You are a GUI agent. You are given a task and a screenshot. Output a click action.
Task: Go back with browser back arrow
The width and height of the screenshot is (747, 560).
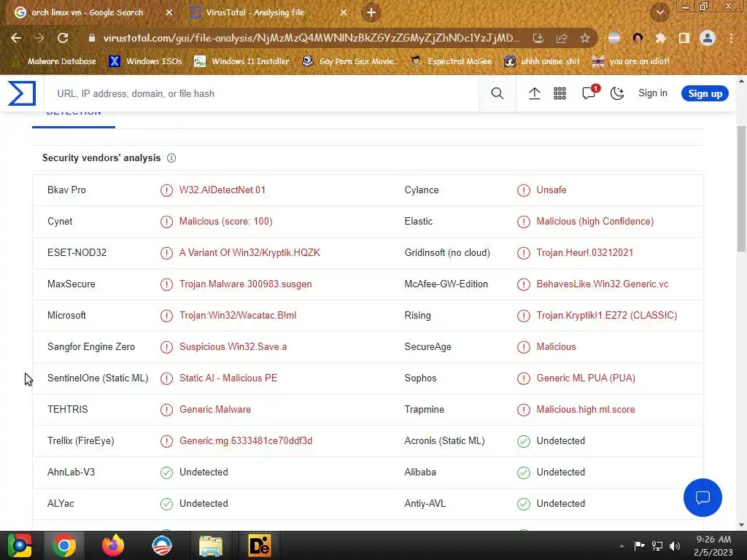(x=16, y=38)
